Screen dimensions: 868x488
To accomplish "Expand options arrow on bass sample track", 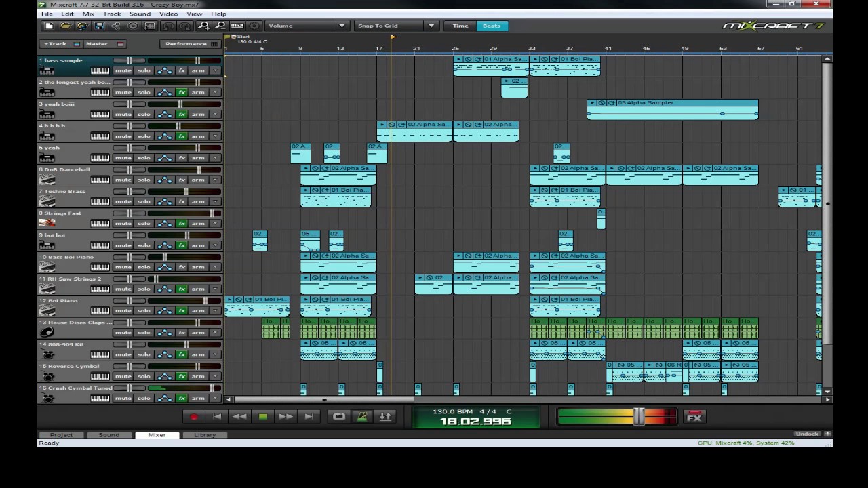I will click(216, 70).
